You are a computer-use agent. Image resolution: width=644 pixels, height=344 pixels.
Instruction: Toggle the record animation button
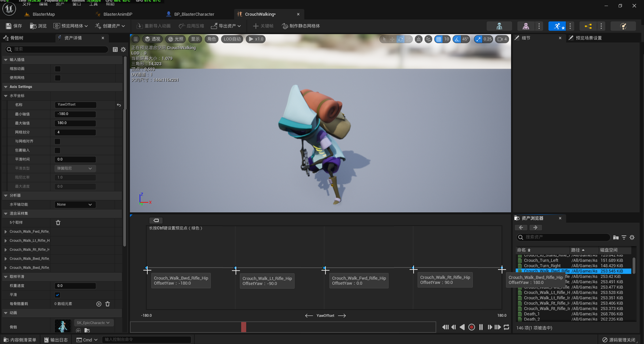click(x=471, y=327)
